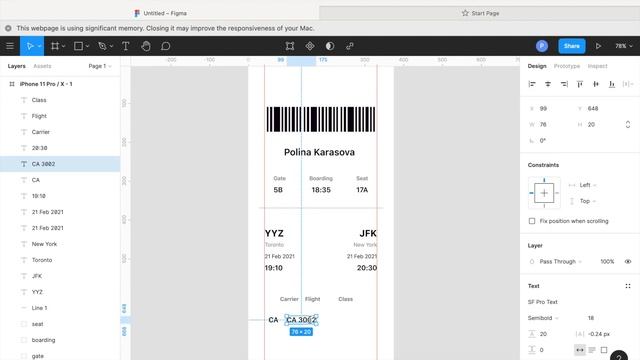Click the user avatar P
Viewport: 640px width, 360px height.
coord(542,46)
